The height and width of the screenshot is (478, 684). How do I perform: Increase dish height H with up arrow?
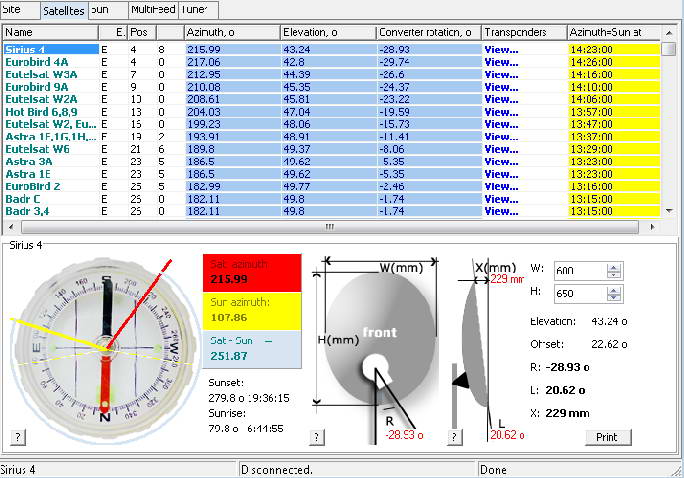(x=614, y=290)
